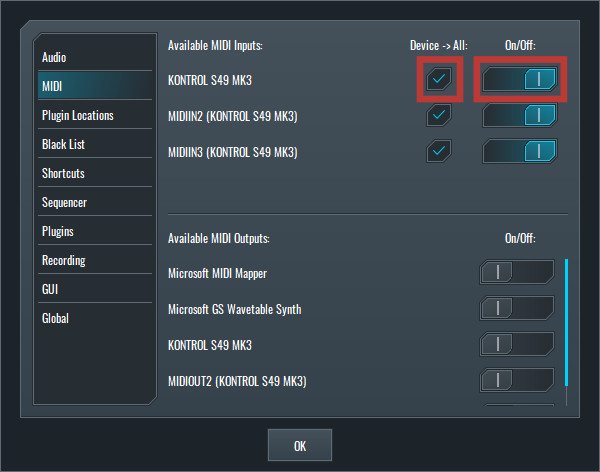This screenshot has width=600, height=472.
Task: Click the inputs 'On/Off:' column label
Action: (x=520, y=46)
